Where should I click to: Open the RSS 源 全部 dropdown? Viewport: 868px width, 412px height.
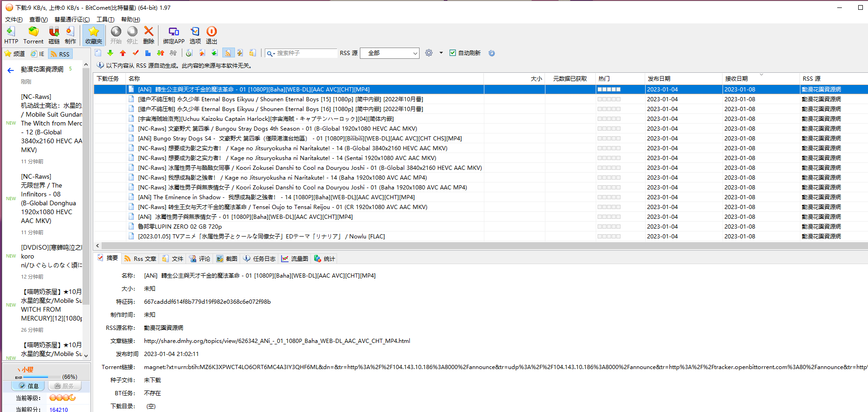click(390, 53)
